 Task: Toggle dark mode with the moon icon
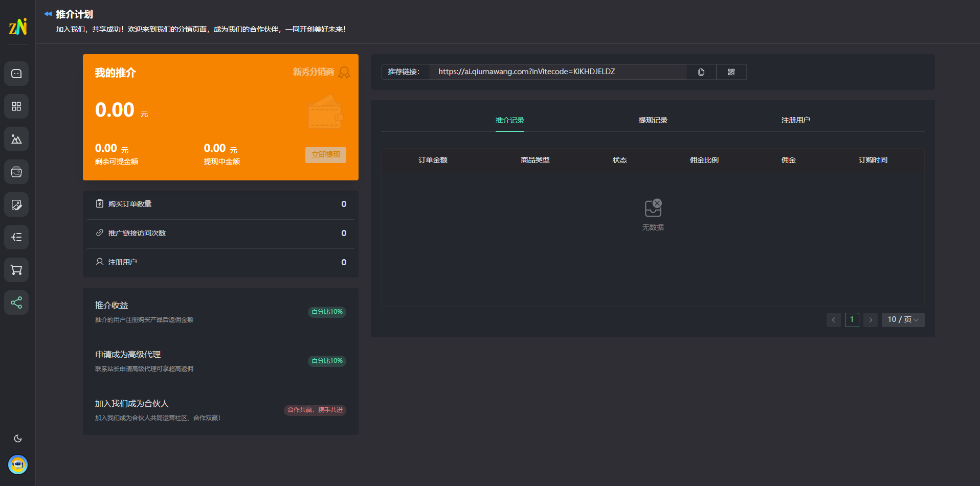point(18,438)
